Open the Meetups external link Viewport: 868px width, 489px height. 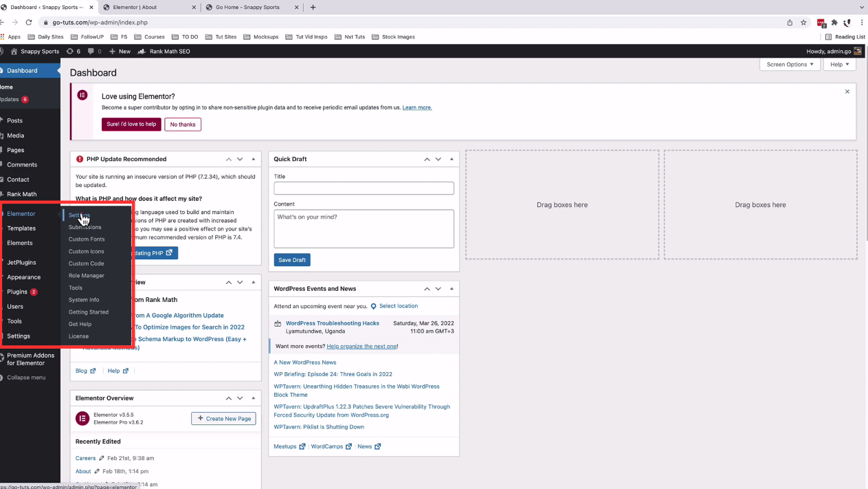pos(289,446)
